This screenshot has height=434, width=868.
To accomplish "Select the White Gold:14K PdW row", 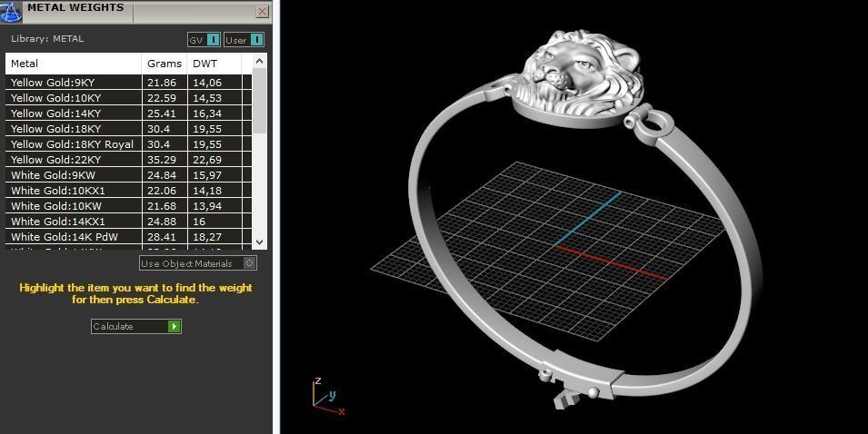I will coord(128,237).
